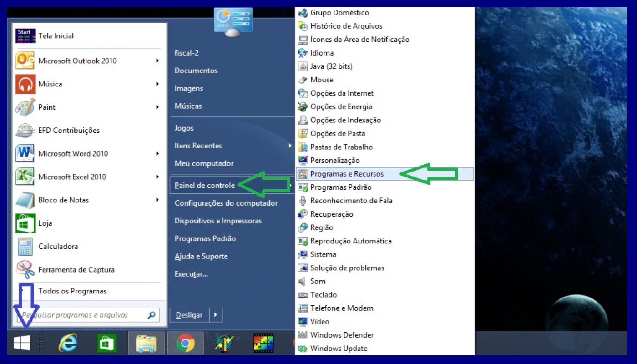Choose Personalização from the list
Viewport: 637px width, 364px height.
[x=335, y=160]
